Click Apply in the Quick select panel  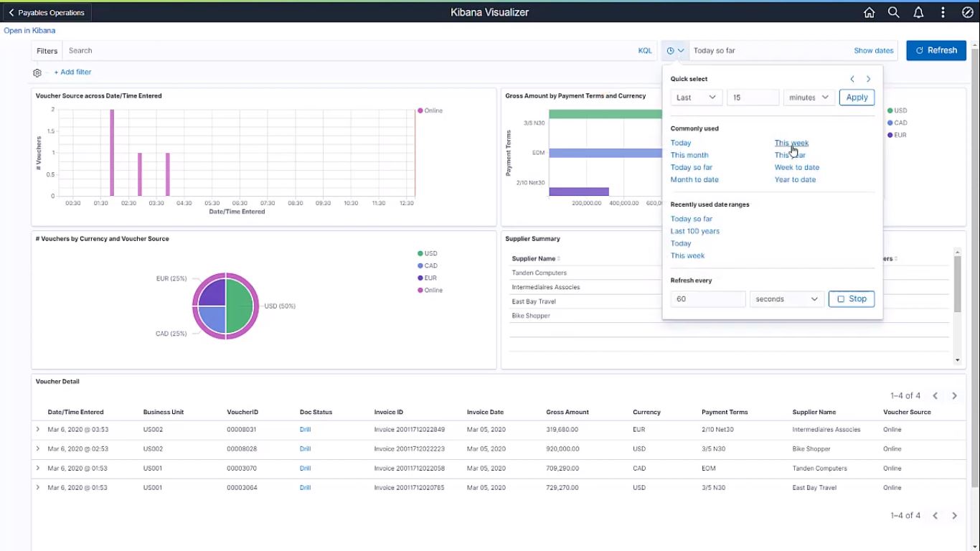tap(857, 97)
